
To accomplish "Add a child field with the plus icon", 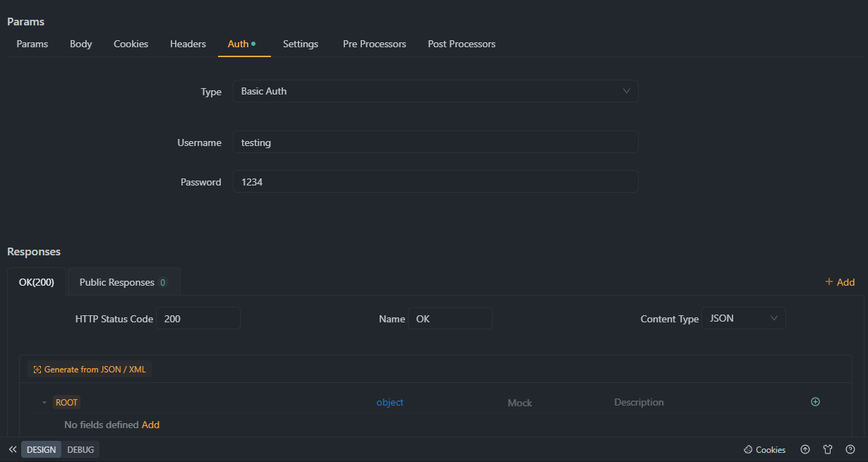I will [x=815, y=401].
